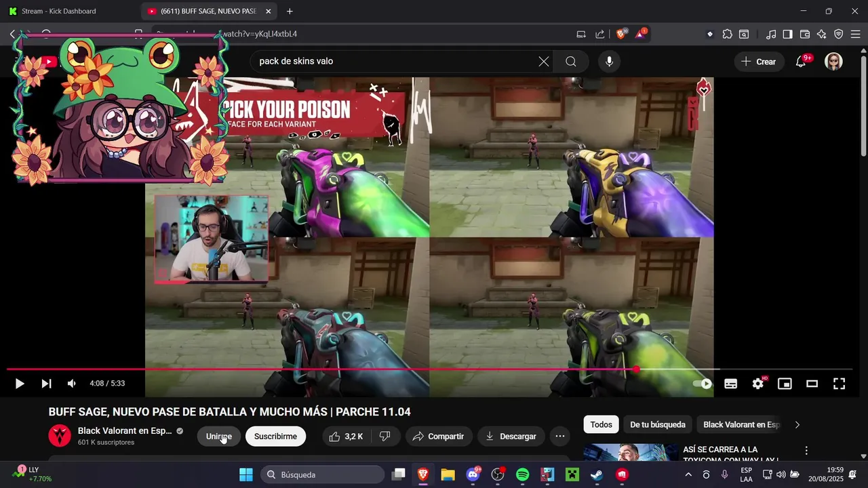Open the Black Valorant en Esp channel name

125,431
